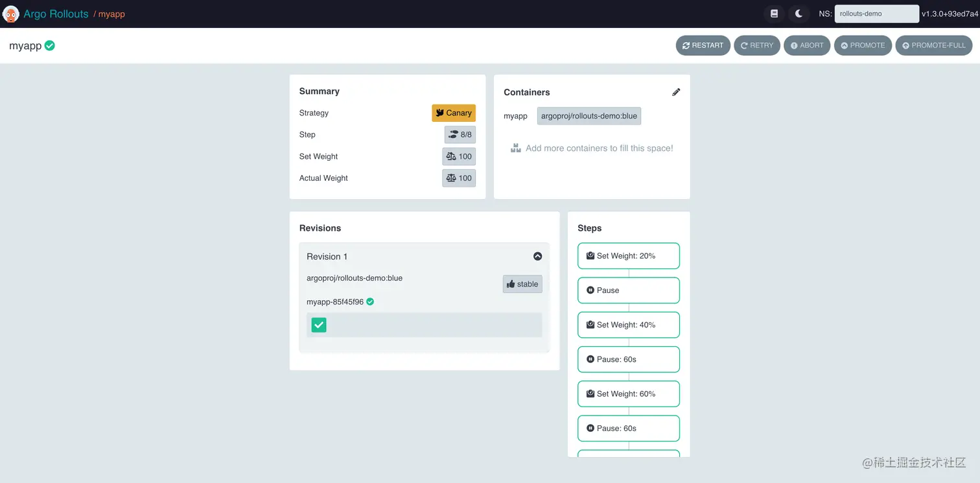Click the argoproj/rollouts-demo:blue text in Revision 1
Viewport: 980px width, 483px height.
pos(355,278)
